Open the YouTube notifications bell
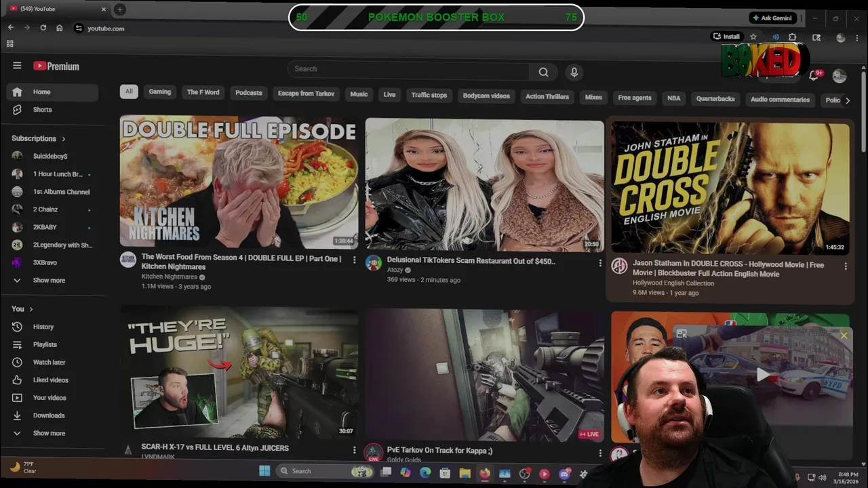The image size is (868, 488). click(814, 75)
